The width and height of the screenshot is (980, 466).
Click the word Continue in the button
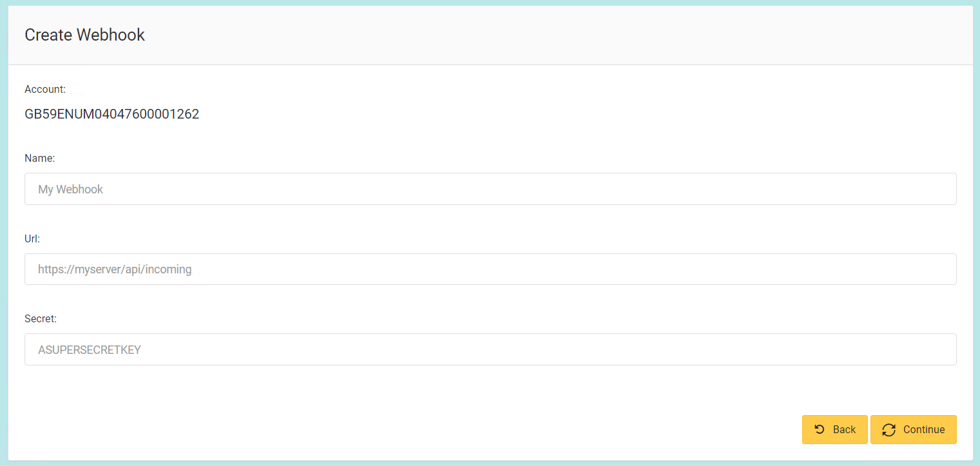pos(924,430)
